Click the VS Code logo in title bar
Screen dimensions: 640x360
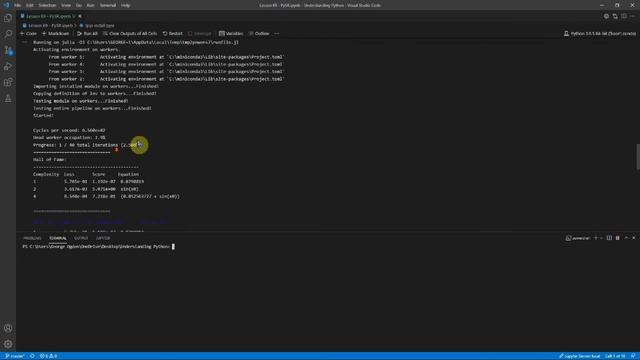pyautogui.click(x=6, y=5)
